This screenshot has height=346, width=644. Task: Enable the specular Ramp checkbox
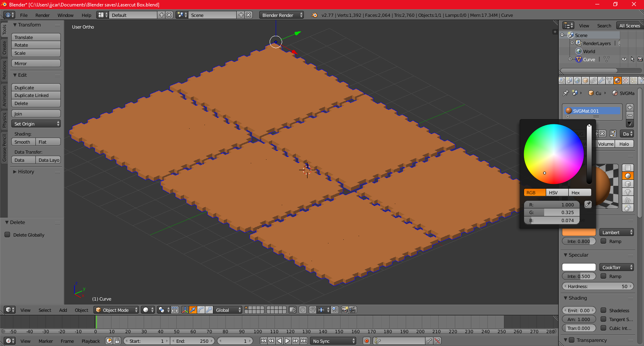[603, 276]
